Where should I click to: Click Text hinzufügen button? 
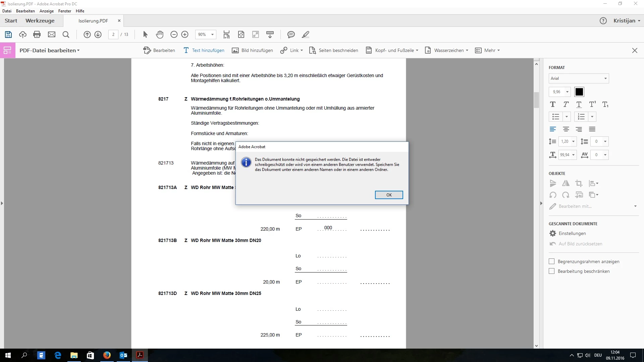pos(204,50)
